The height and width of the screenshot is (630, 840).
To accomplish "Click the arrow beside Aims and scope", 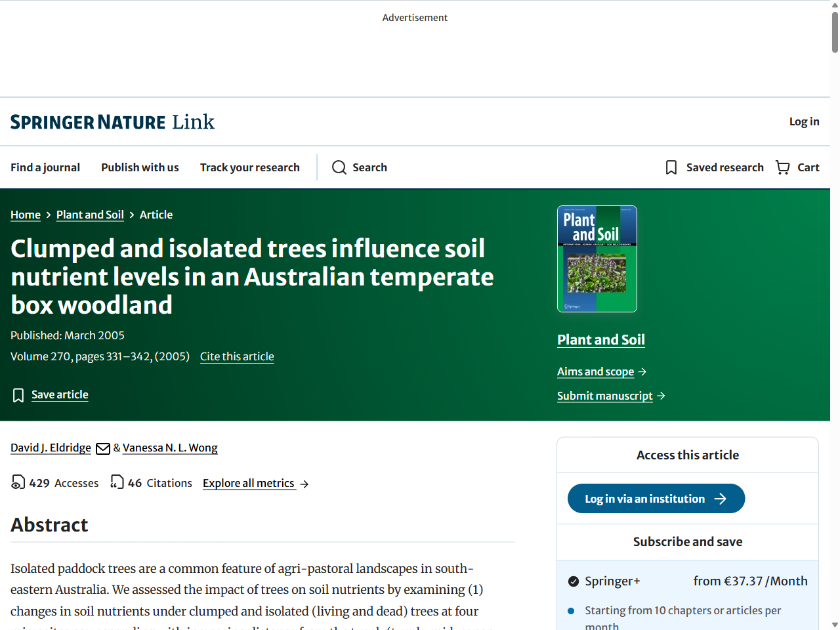I will pyautogui.click(x=641, y=371).
